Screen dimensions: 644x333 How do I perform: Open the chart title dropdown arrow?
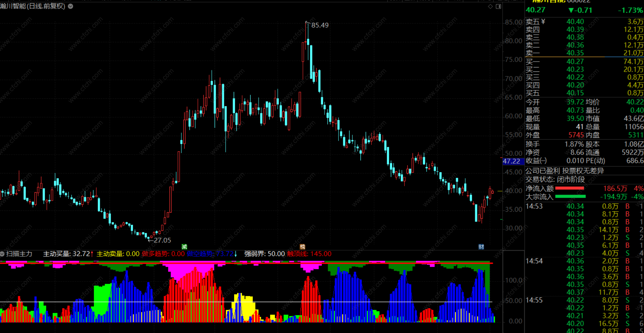click(x=70, y=6)
